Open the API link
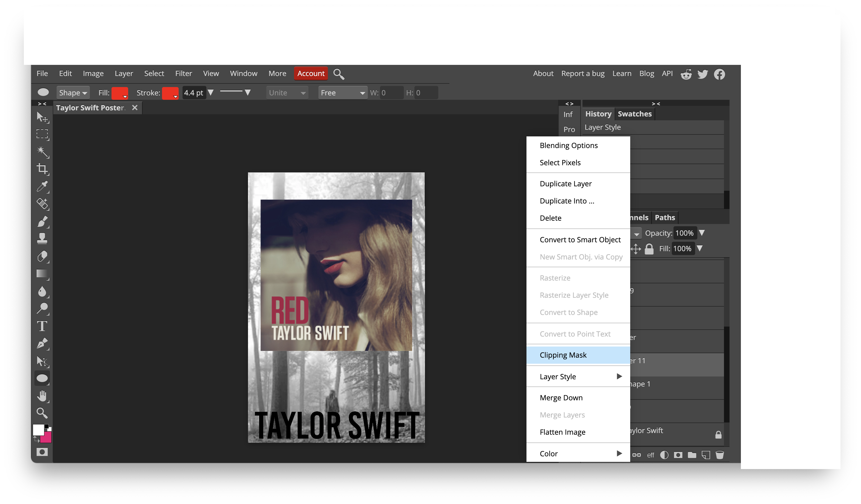 click(667, 73)
